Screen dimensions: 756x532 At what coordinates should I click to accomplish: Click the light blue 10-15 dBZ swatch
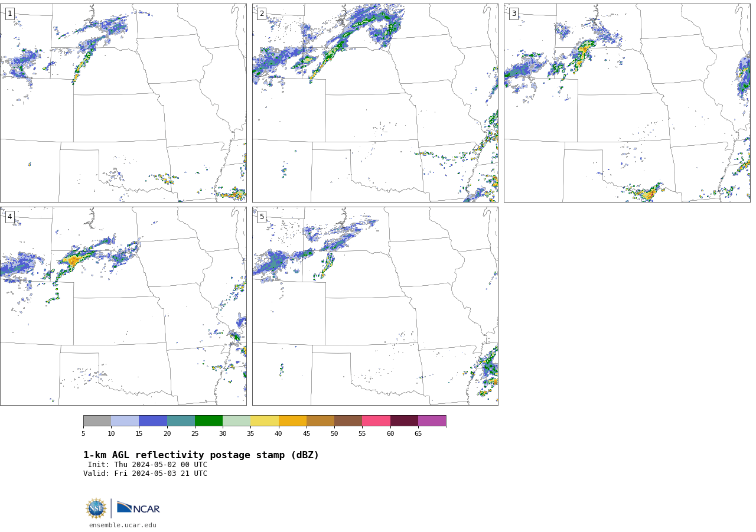pos(125,420)
